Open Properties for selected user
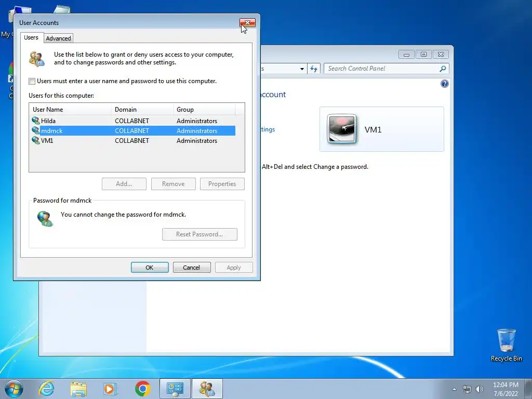532x399 pixels. 222,184
